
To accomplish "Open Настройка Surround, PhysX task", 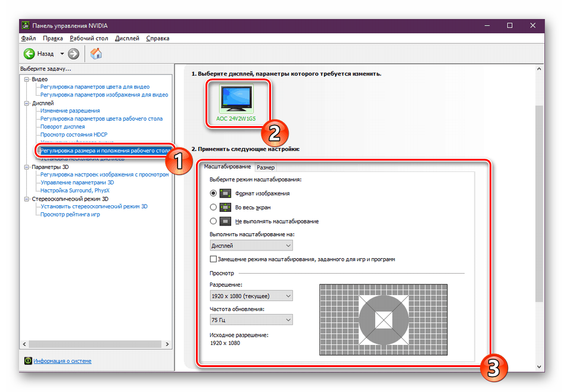I will [75, 190].
